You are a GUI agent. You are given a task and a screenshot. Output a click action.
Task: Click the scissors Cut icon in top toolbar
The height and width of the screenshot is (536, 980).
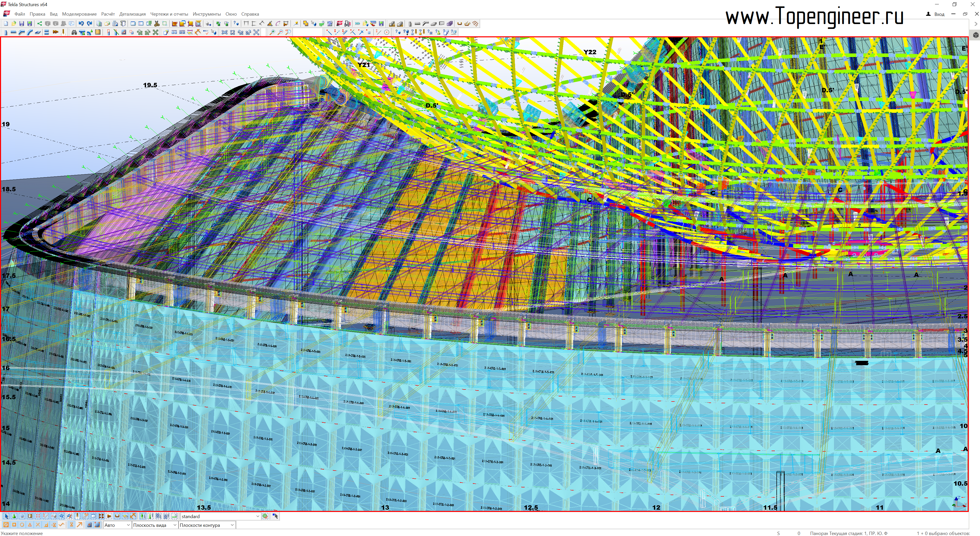157,24
